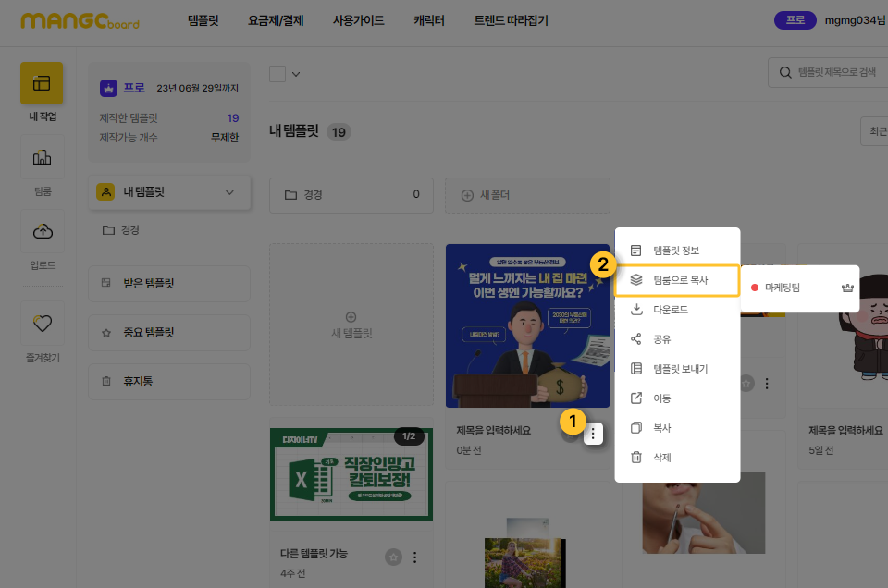Image resolution: width=888 pixels, height=588 pixels.
Task: Click the 업로드 cloud icon
Action: 42,231
